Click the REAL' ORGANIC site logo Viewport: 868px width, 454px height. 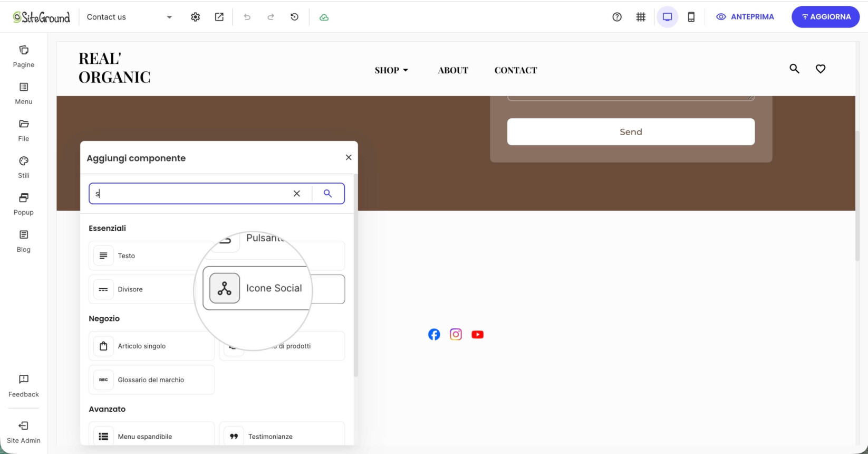click(114, 68)
